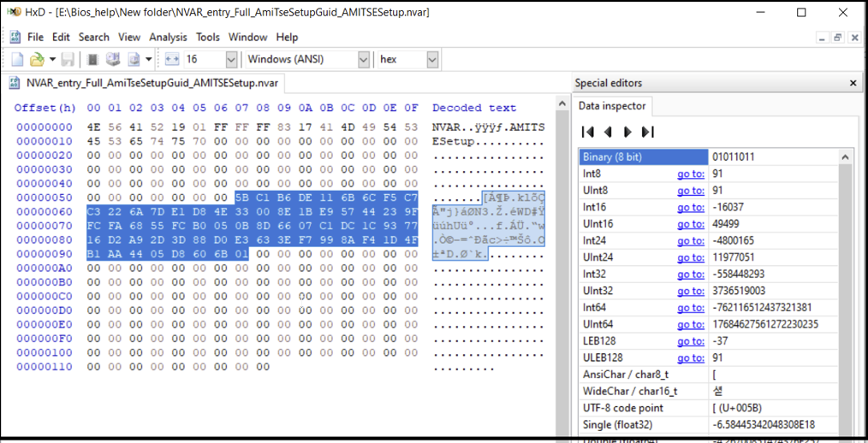Click the Open file folder icon
Image resolution: width=868 pixels, height=443 pixels.
pyautogui.click(x=37, y=59)
